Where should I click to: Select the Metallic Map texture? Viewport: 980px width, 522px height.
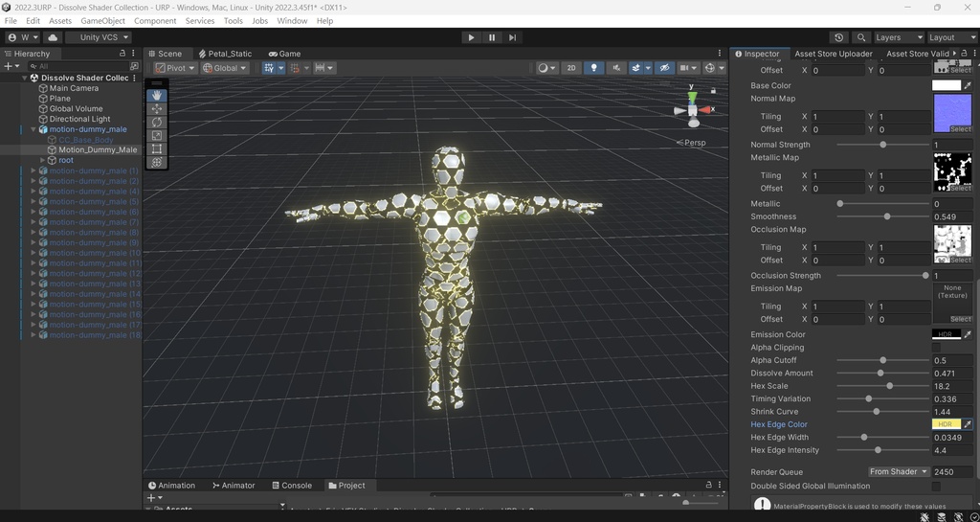coord(952,172)
